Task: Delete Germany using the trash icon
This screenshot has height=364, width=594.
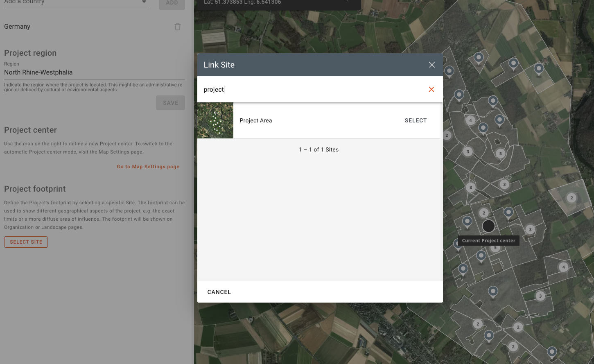Action: point(178,27)
